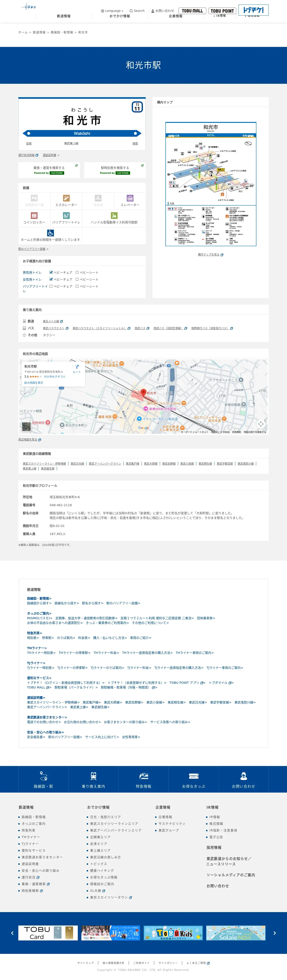Click the エレベーター facility icon
Viewport: 287px width, 980px height.
130,198
